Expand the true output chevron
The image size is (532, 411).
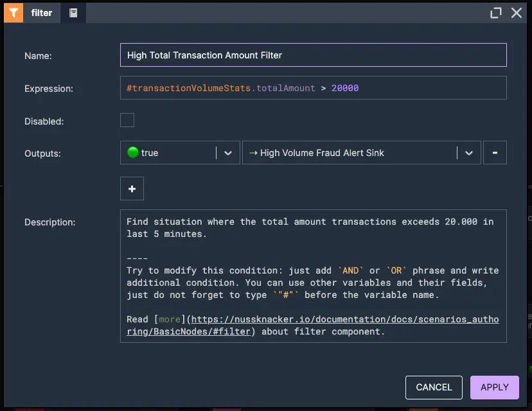[228, 153]
